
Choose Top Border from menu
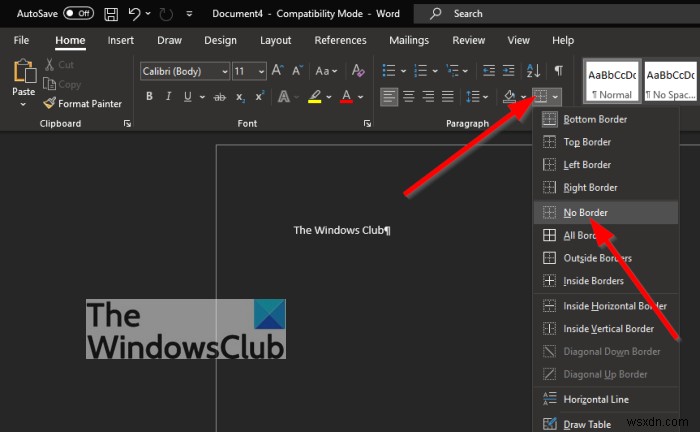click(606, 142)
